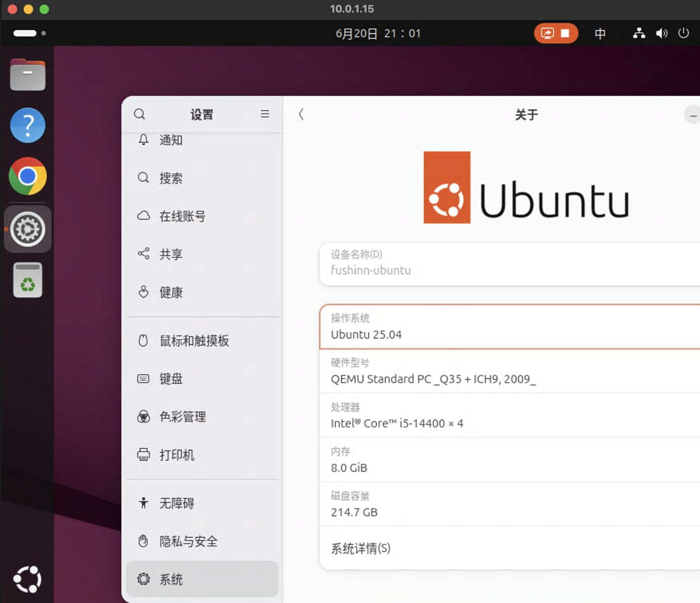Select 系统 in the sidebar
The image size is (700, 603).
(x=202, y=579)
